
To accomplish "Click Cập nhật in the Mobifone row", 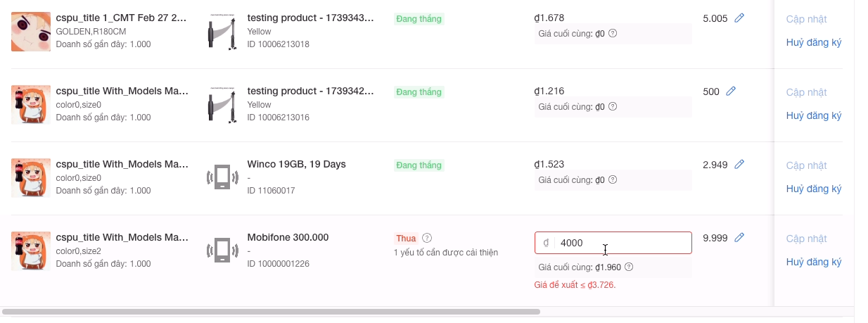I will click(806, 239).
